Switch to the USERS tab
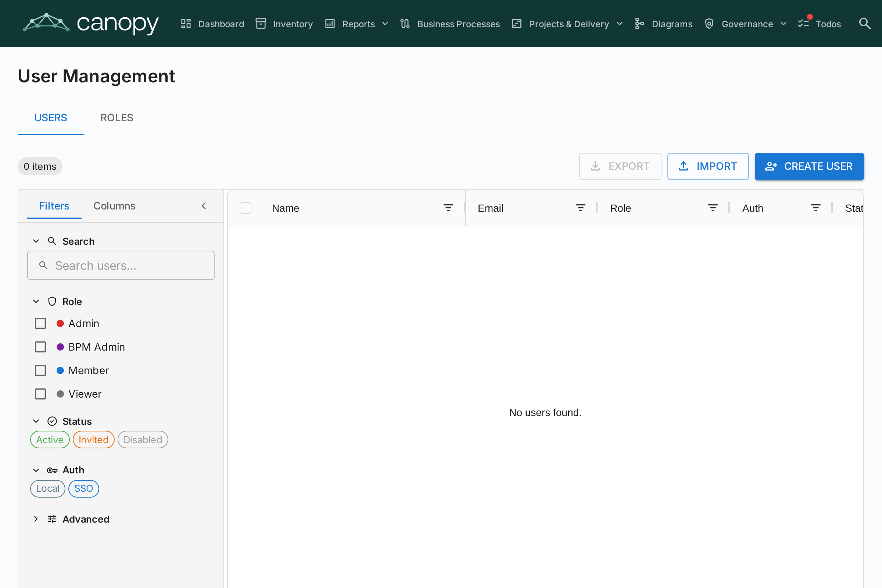The width and height of the screenshot is (882, 588). [51, 118]
